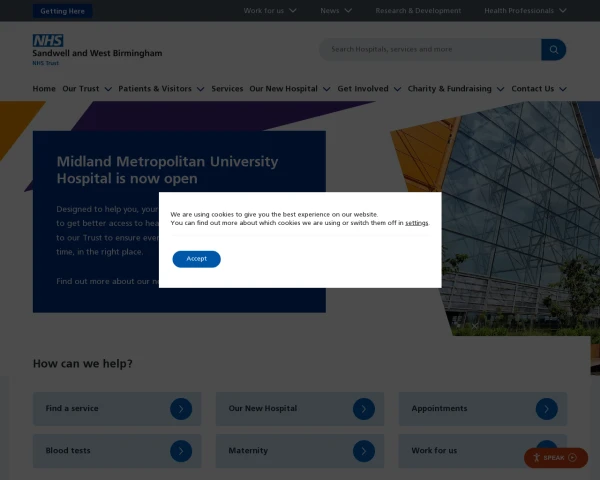Open the cookie settings link

416,223
